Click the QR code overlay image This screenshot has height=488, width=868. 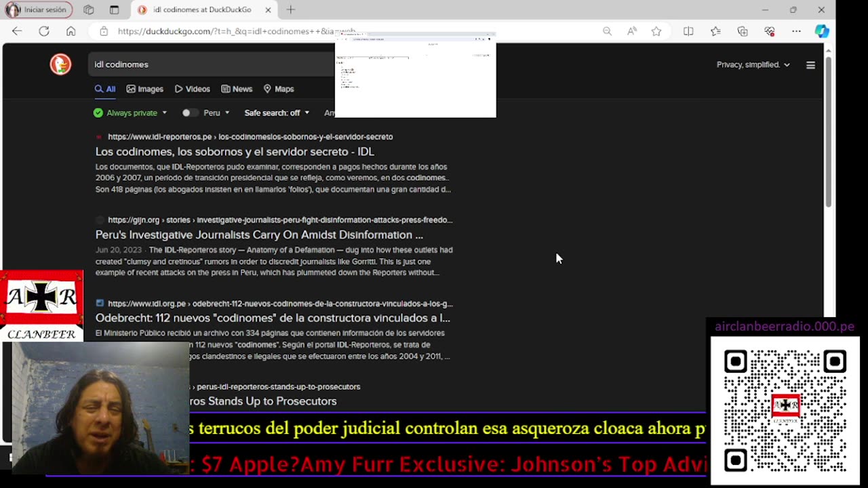point(785,411)
